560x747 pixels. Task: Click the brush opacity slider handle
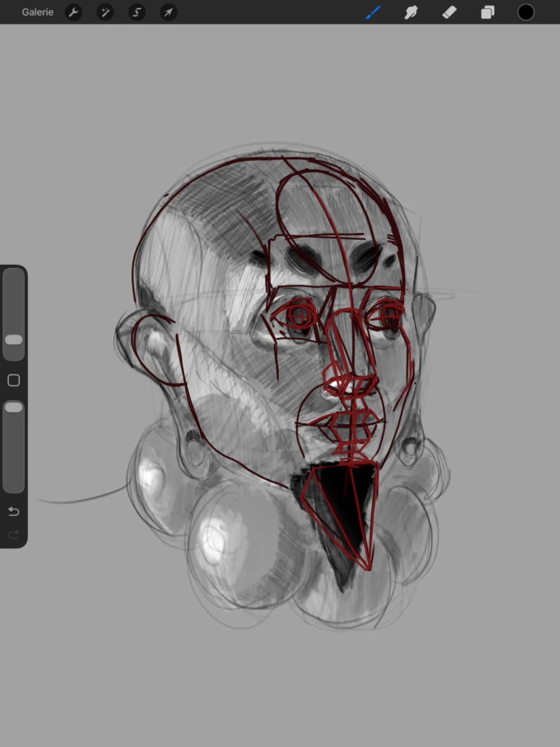(x=14, y=407)
